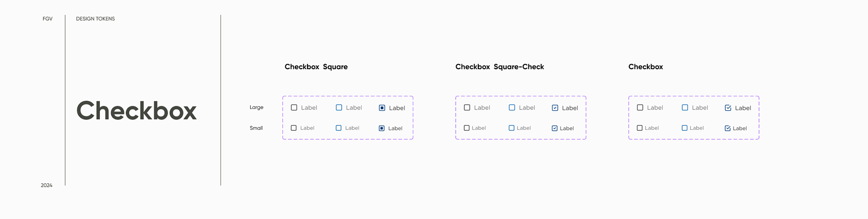The image size is (868, 219).
Task: Tick small black-outlined checkbox under Checkbox Square
Action: (293, 128)
